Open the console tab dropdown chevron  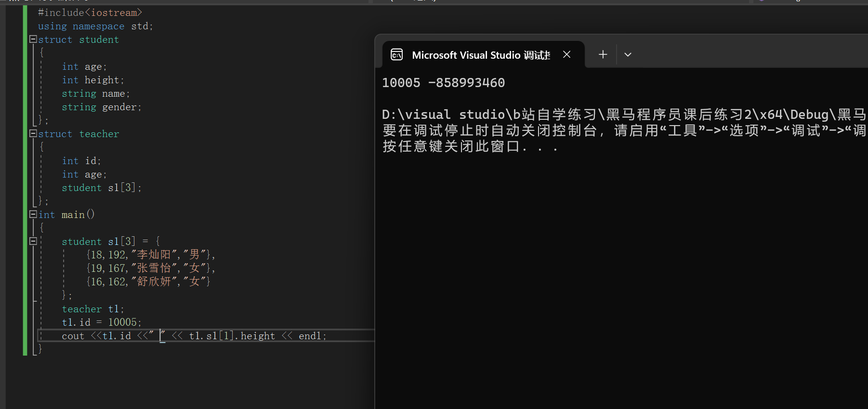coord(628,54)
